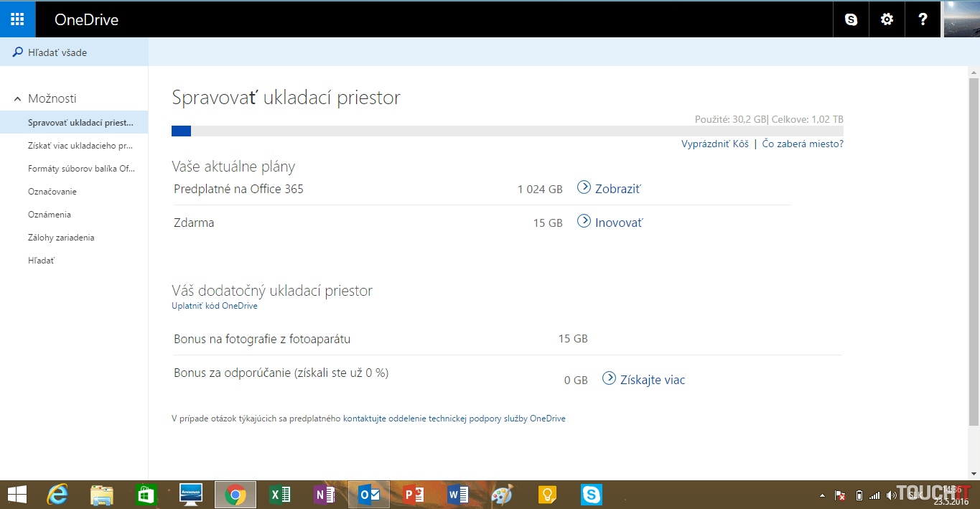Viewport: 980px width, 509px height.
Task: Select Spravovať ukladací priestor menu item
Action: [x=74, y=123]
